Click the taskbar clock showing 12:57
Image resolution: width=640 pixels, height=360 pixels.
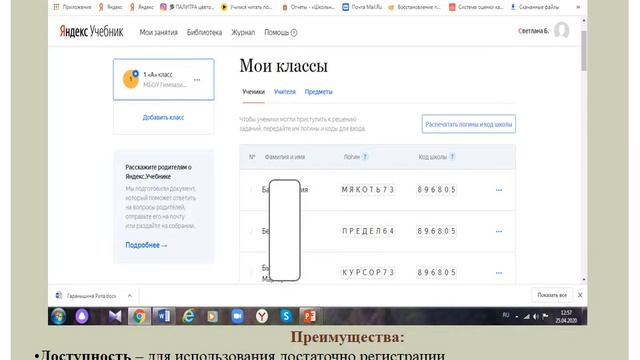coord(566,317)
